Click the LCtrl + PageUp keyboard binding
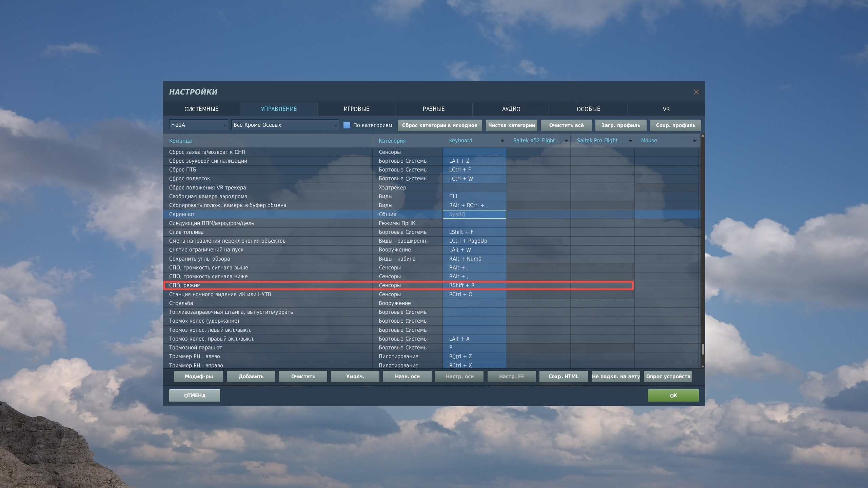Image resolution: width=868 pixels, height=488 pixels. point(474,241)
